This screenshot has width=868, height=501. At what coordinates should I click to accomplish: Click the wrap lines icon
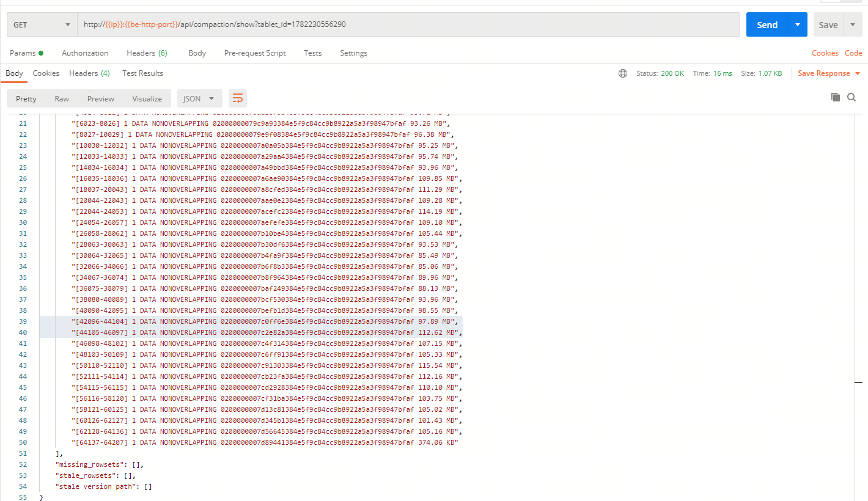238,98
